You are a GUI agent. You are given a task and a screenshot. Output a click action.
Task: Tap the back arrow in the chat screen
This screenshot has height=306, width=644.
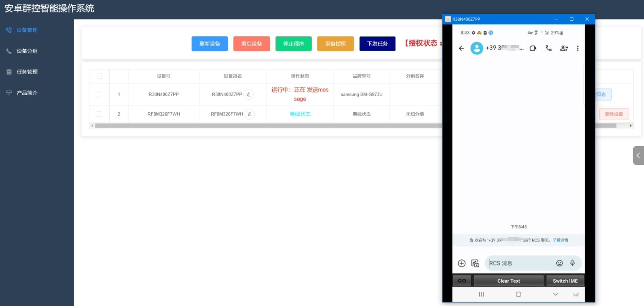461,48
